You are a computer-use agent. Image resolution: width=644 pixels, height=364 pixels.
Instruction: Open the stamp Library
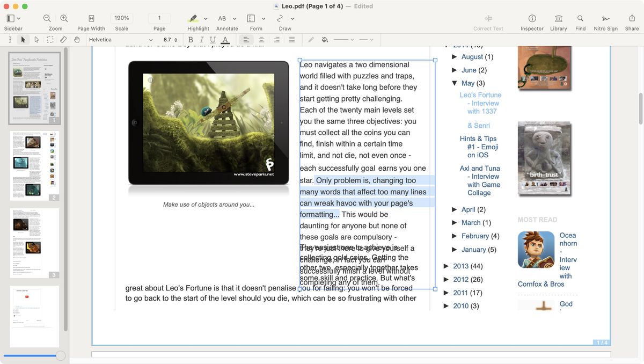[558, 18]
